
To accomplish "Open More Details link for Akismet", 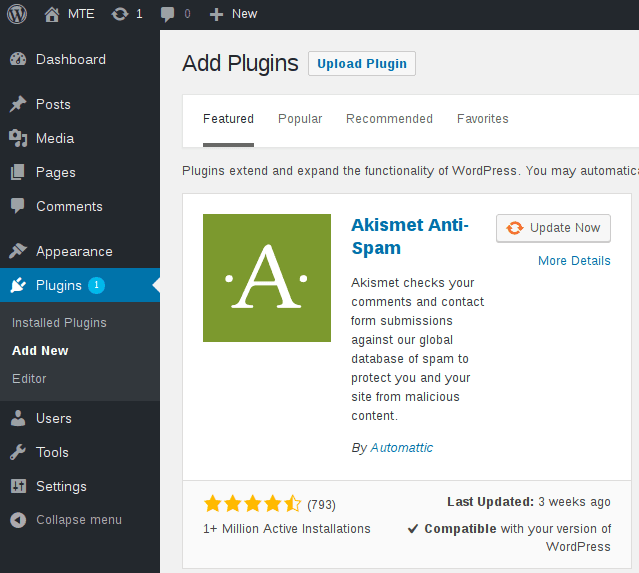I will pyautogui.click(x=574, y=261).
